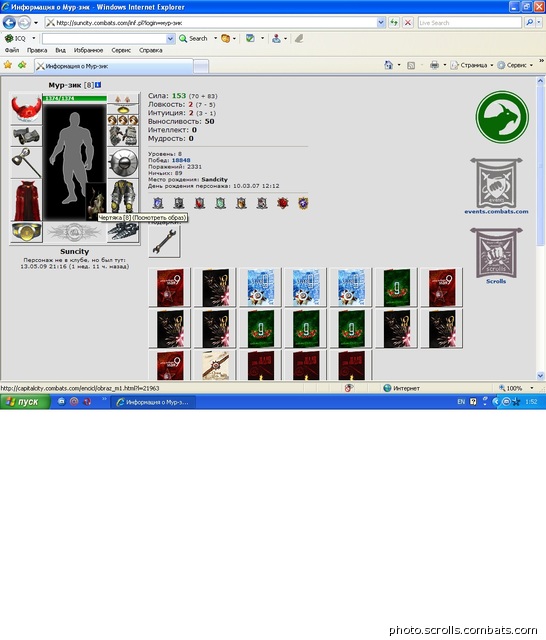Expand the ICQ search box dropdown
This screenshot has width=546, height=640.
coord(170,38)
